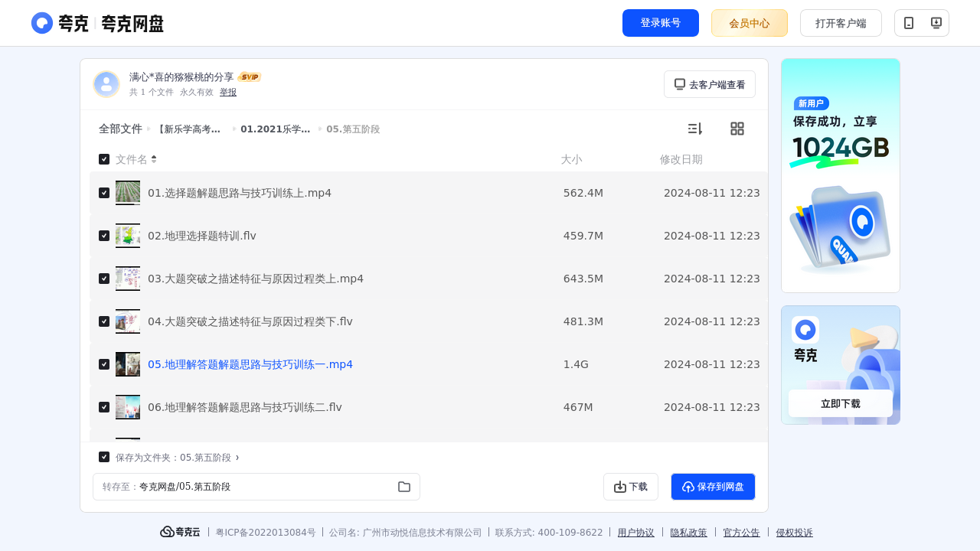Image resolution: width=980 pixels, height=551 pixels.
Task: Click the 转存至 destination path field
Action: (x=256, y=487)
